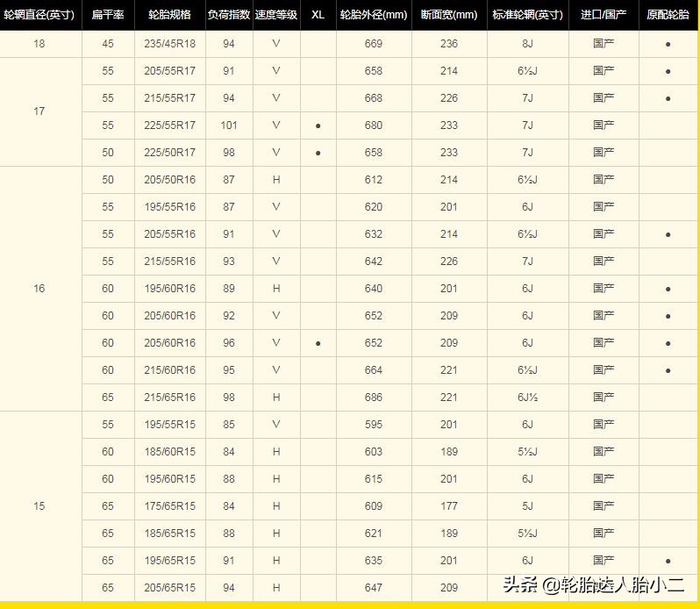The image size is (700, 609).
Task: Select the standard rim value 6J½
Action: click(528, 398)
